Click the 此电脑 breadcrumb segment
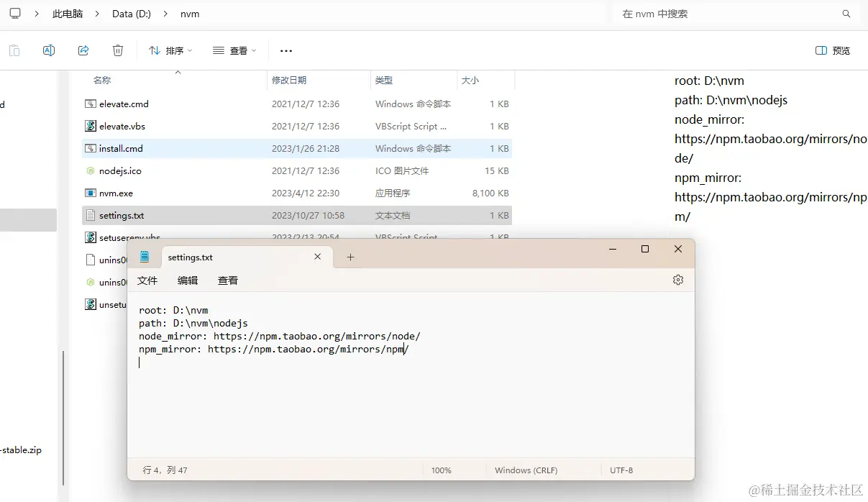Screen dimensions: 868x502 tap(68, 14)
